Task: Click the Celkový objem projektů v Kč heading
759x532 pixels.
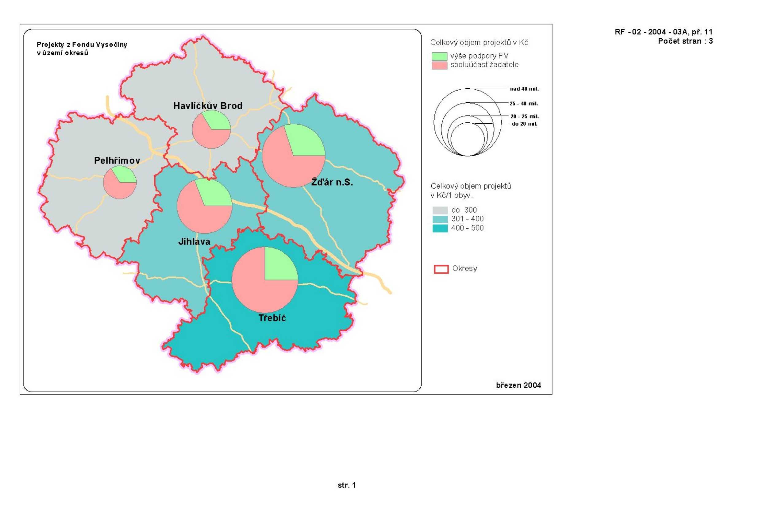Action: tap(479, 43)
